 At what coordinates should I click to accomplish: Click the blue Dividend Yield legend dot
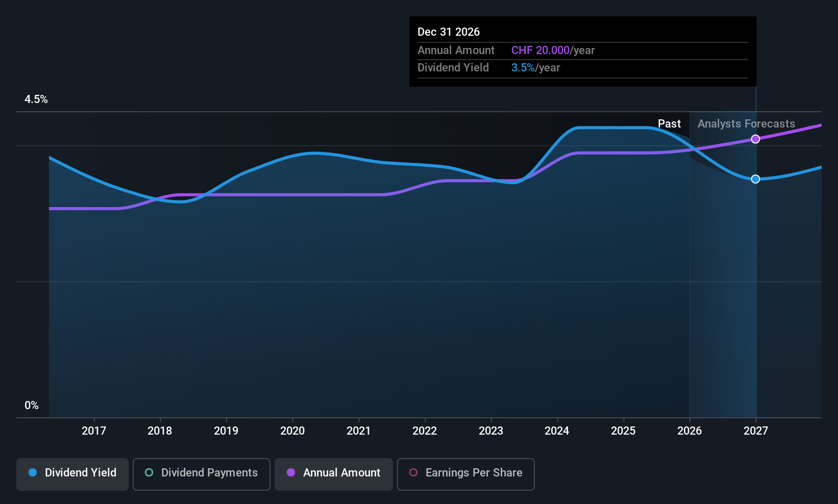click(x=33, y=473)
